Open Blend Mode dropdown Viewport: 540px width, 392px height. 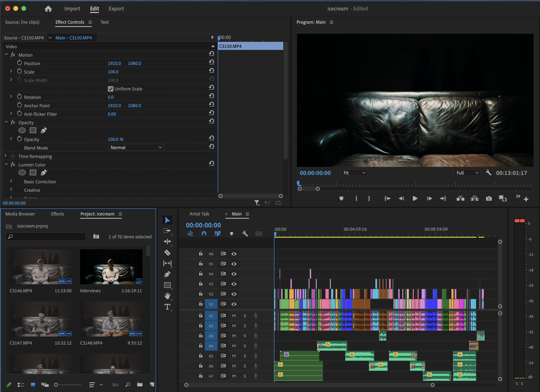136,148
